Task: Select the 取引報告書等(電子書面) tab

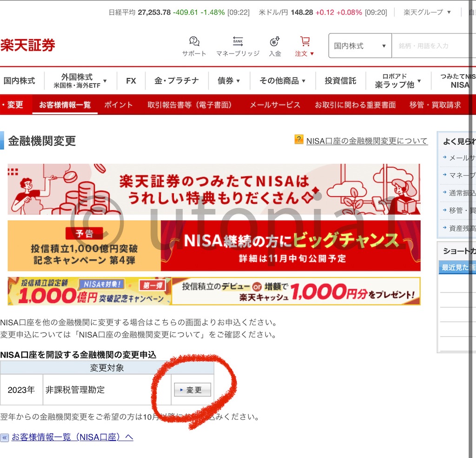Action: tap(190, 105)
